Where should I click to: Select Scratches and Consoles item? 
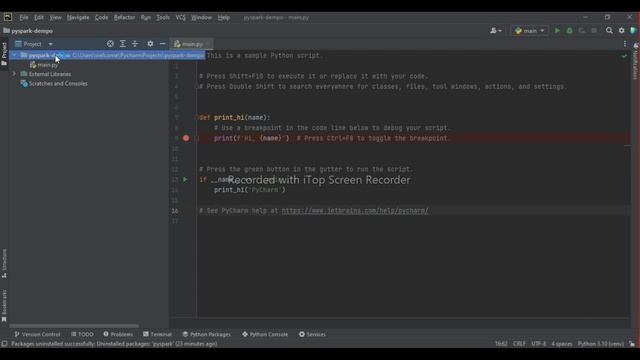pos(54,83)
